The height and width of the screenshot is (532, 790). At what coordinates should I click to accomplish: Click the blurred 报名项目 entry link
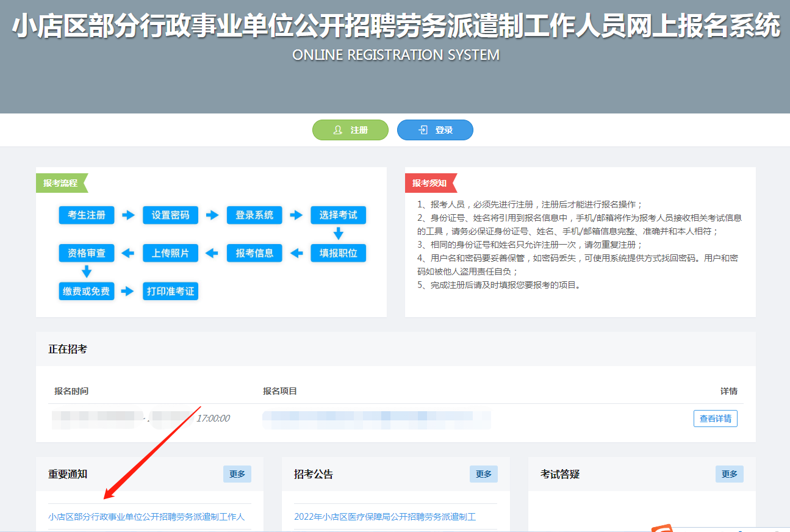point(376,419)
